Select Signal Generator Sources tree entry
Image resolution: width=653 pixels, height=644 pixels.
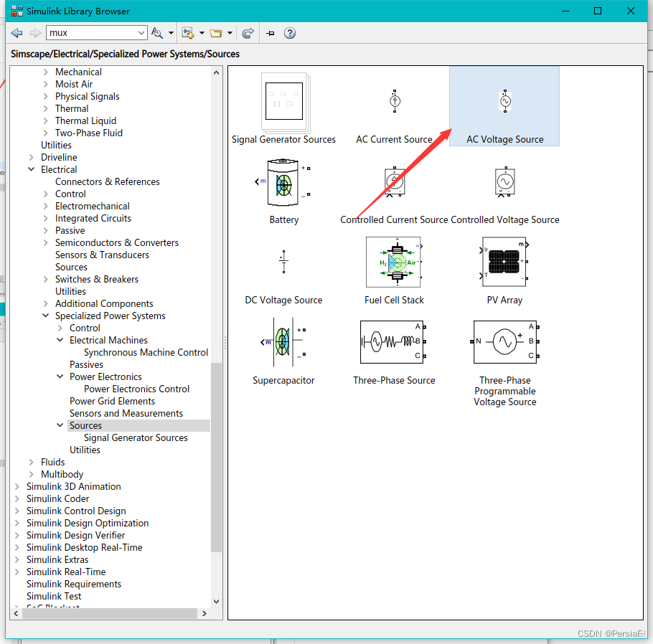coord(136,437)
